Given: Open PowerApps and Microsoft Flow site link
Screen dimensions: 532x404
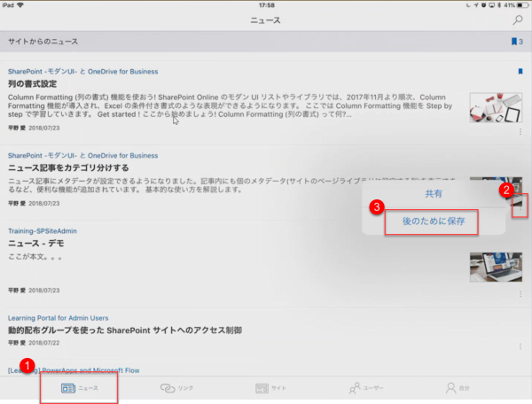Looking at the screenshot, I should tap(74, 370).
